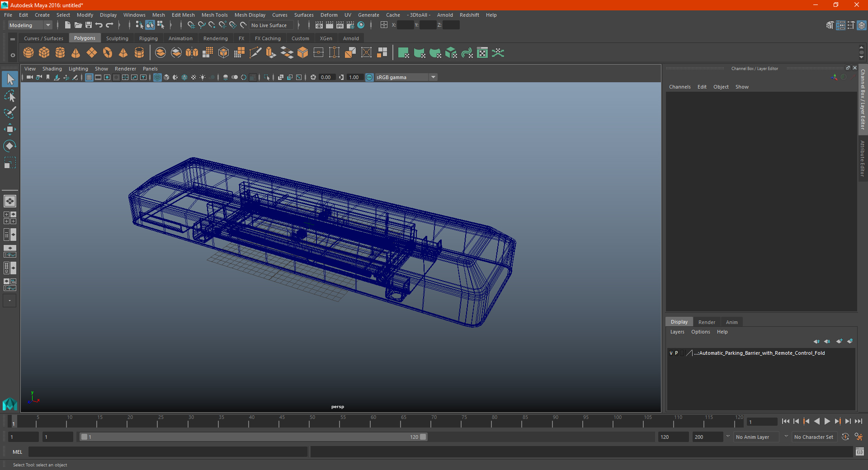
Task: Toggle the film gate viewport button
Action: 98,77
